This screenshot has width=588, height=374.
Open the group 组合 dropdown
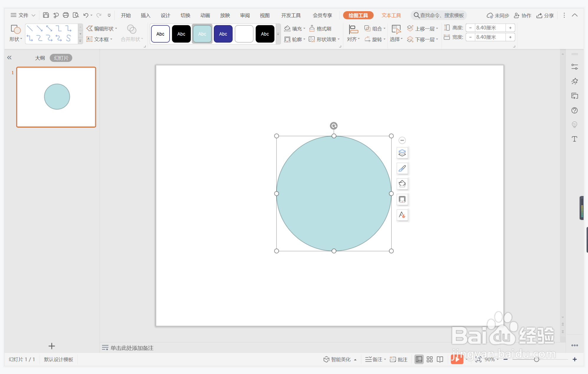pos(375,29)
